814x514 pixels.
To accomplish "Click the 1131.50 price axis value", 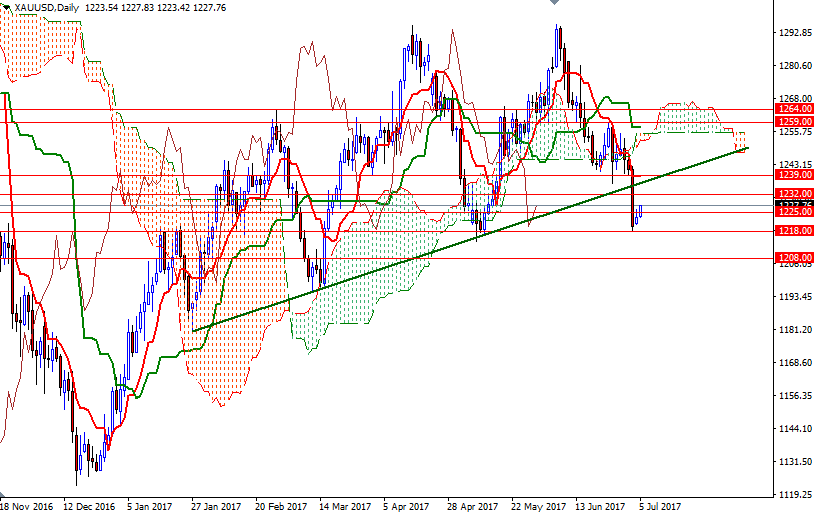I will pyautogui.click(x=793, y=462).
